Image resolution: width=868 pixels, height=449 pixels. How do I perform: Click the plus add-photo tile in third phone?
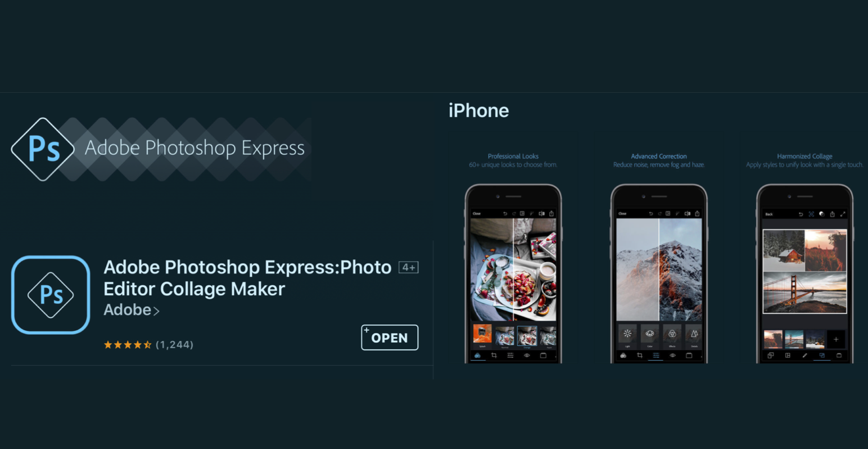click(836, 339)
